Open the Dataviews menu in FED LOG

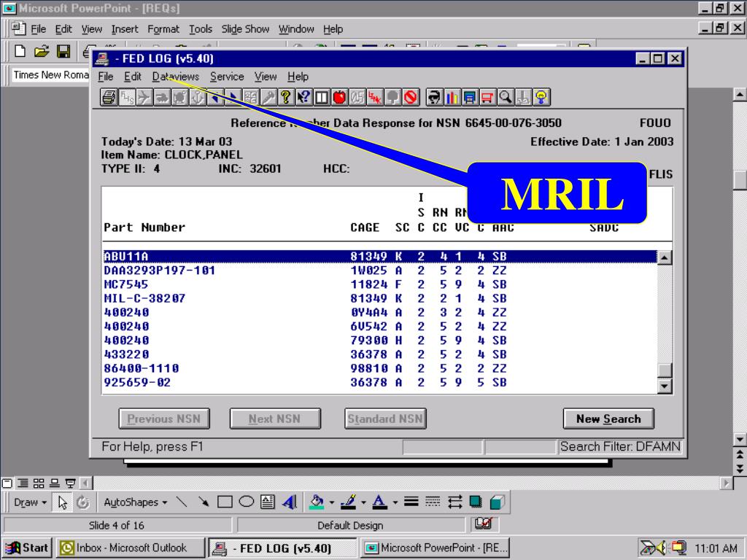[175, 77]
